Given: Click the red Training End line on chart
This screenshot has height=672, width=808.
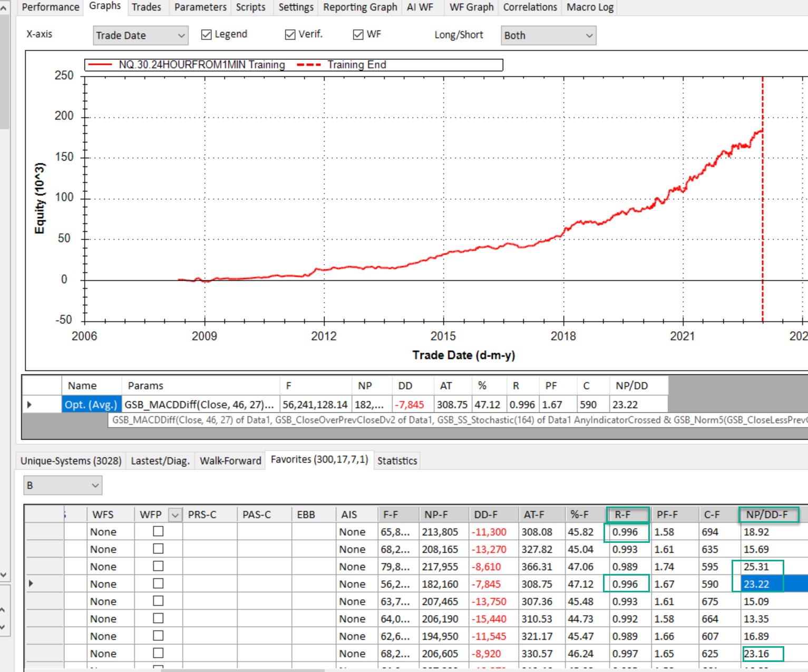Looking at the screenshot, I should 762,237.
